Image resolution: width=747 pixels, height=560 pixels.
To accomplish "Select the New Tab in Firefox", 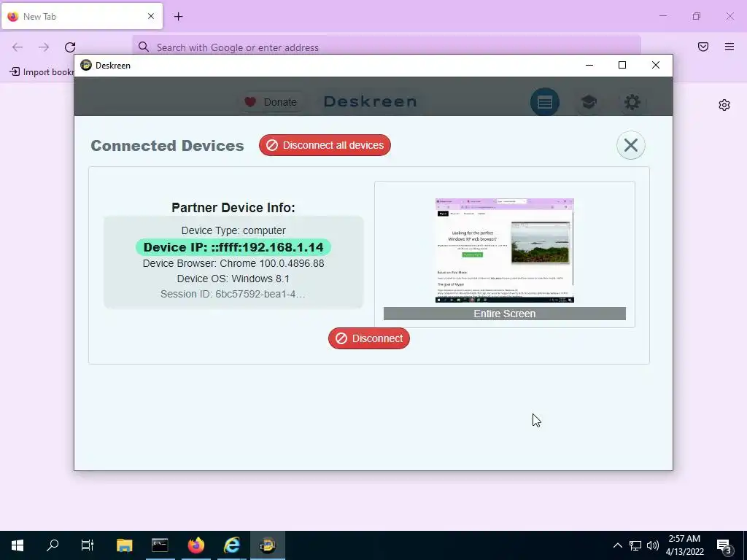I will point(82,16).
